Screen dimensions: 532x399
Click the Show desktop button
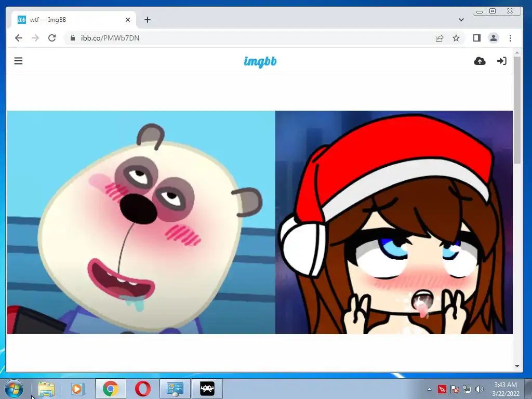528,389
